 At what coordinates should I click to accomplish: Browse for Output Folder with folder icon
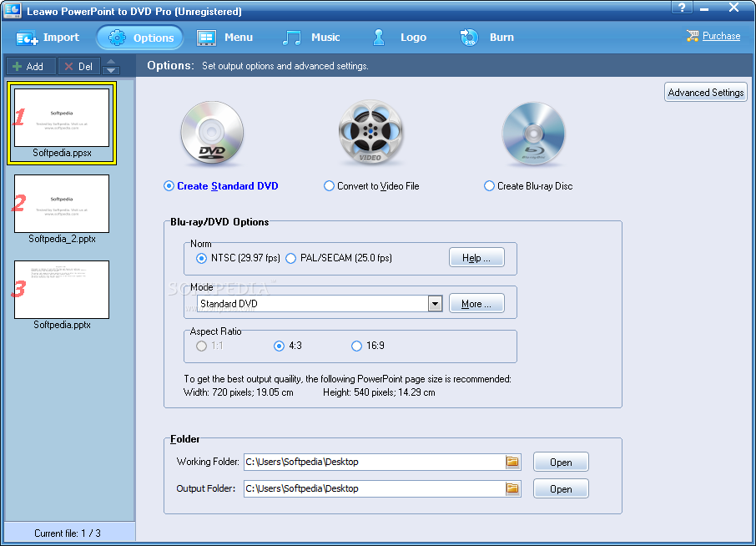pyautogui.click(x=512, y=488)
